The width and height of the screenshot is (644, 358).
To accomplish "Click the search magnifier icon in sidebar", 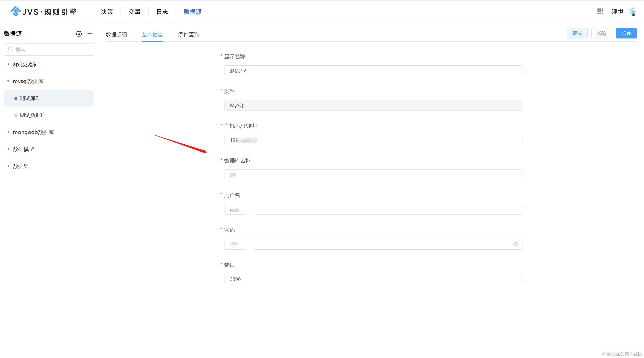I will coord(10,50).
